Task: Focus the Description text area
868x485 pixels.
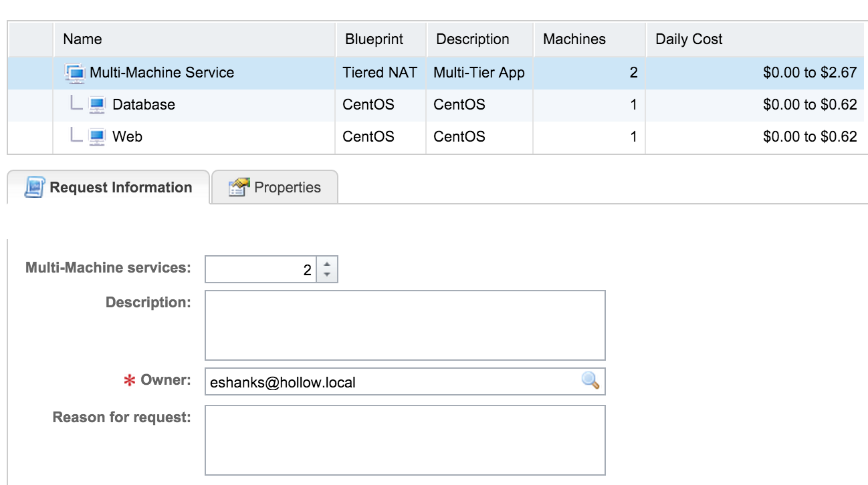Action: [x=405, y=325]
